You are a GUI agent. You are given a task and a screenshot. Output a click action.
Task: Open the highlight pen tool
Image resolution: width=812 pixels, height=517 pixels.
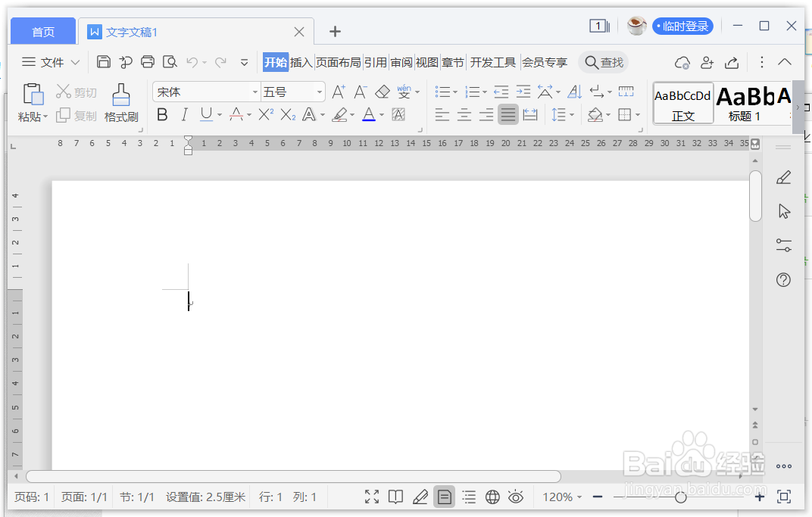point(339,114)
